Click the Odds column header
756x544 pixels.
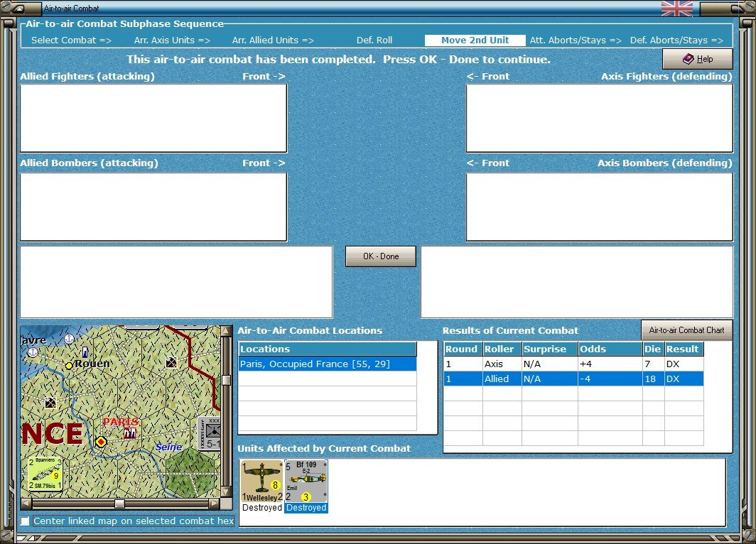[610, 349]
